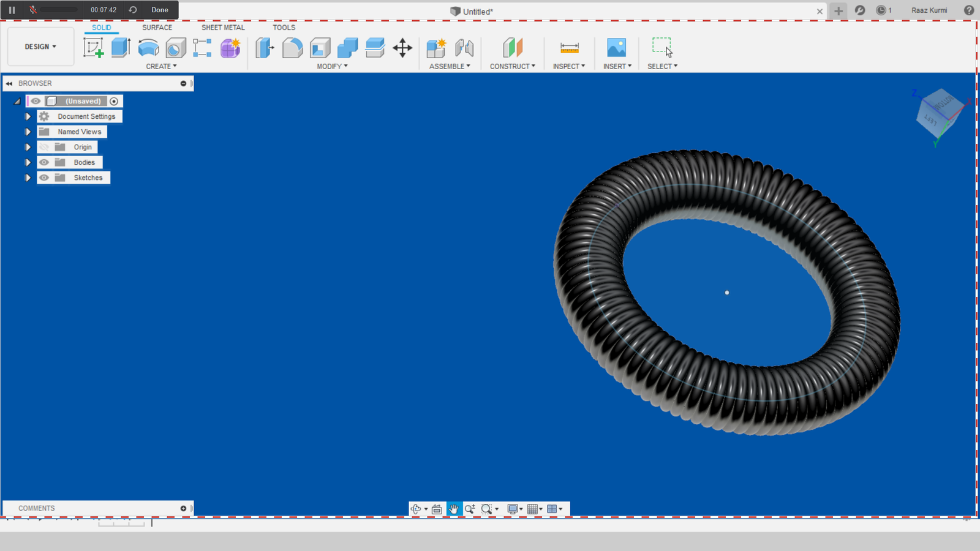
Task: Click the Extensions icon beside new tab
Action: coord(860,10)
